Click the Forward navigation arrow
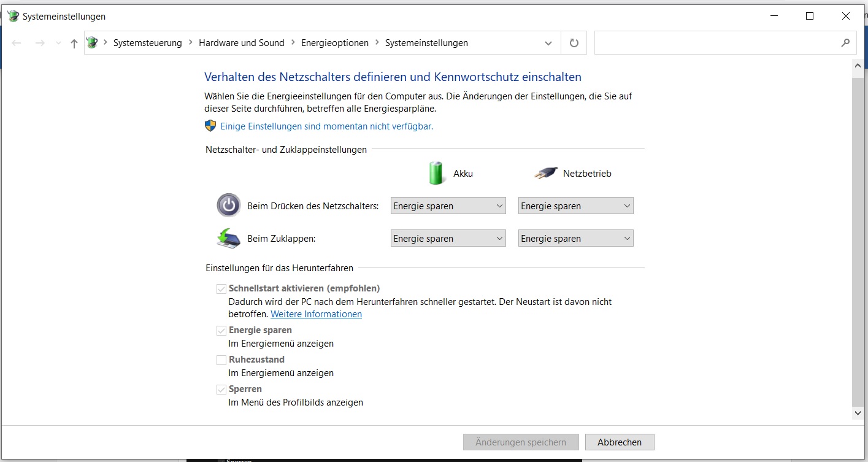This screenshot has width=868, height=462. click(x=40, y=43)
